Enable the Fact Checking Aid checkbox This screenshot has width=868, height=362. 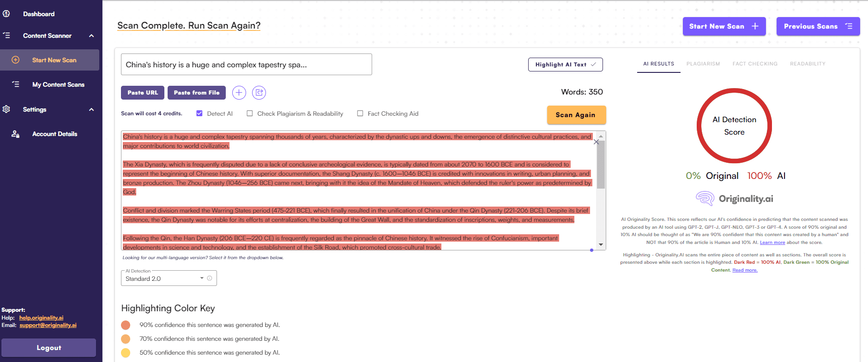pos(360,113)
